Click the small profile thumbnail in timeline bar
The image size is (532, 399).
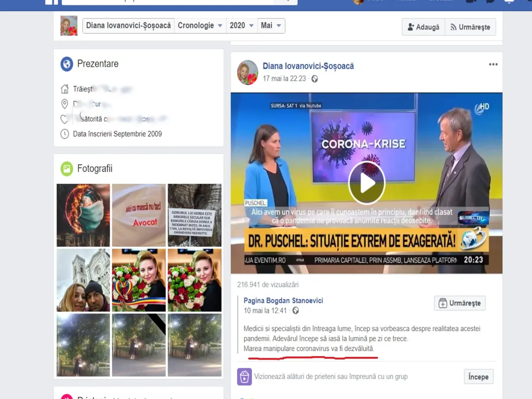pos(69,26)
